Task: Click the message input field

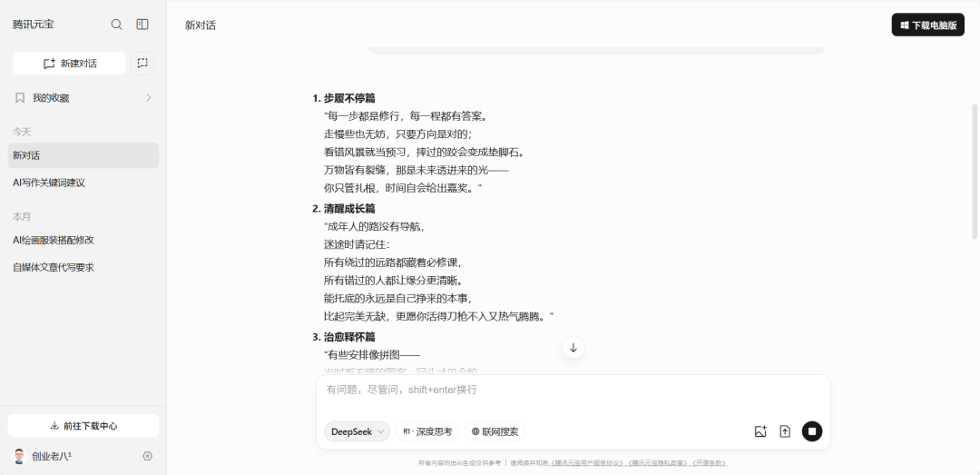Action: (572, 391)
